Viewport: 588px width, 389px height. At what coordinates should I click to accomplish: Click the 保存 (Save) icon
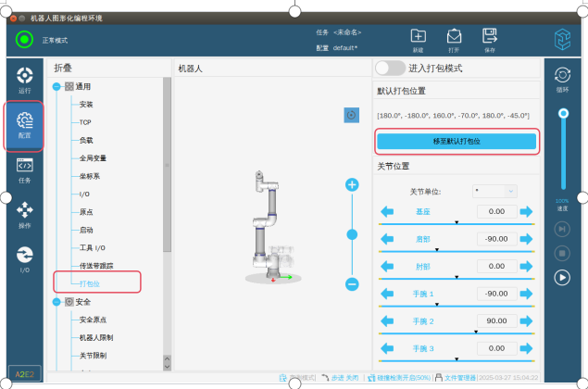pyautogui.click(x=489, y=39)
